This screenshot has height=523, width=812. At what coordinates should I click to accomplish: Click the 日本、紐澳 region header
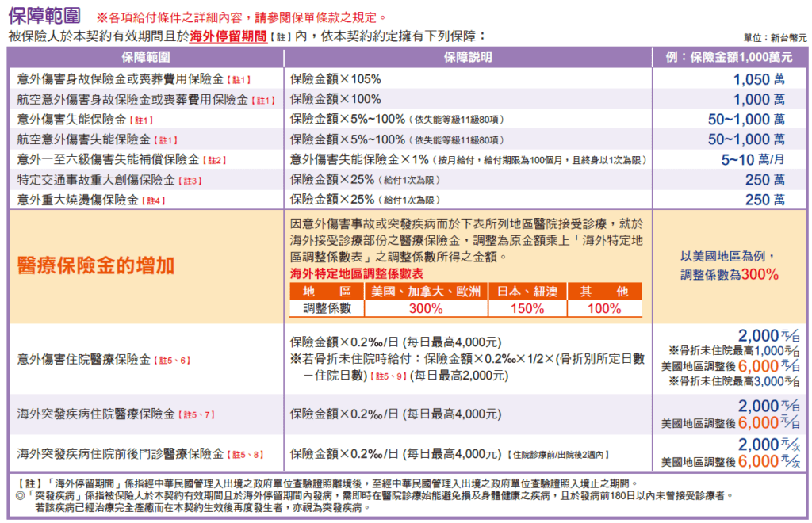click(527, 292)
